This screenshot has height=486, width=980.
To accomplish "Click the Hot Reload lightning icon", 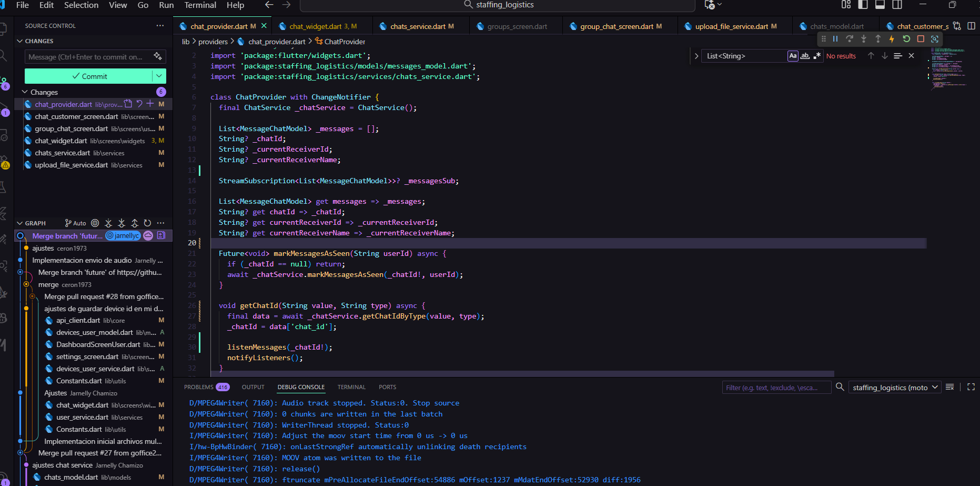I will pos(892,39).
